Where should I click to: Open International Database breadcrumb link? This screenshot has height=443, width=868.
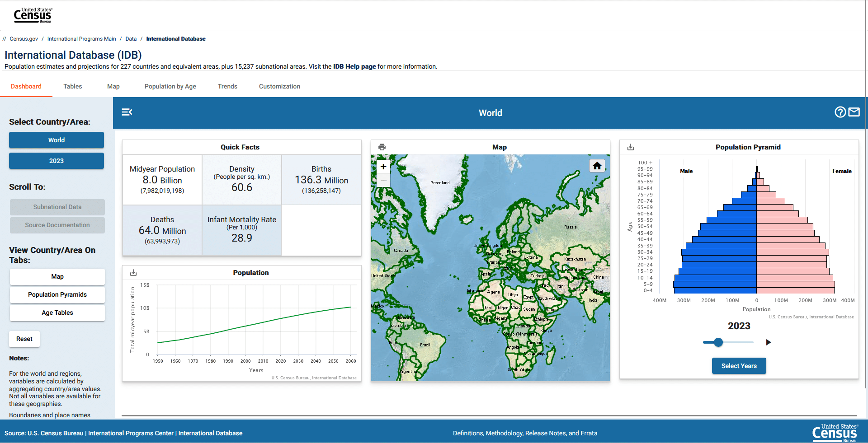pos(176,39)
